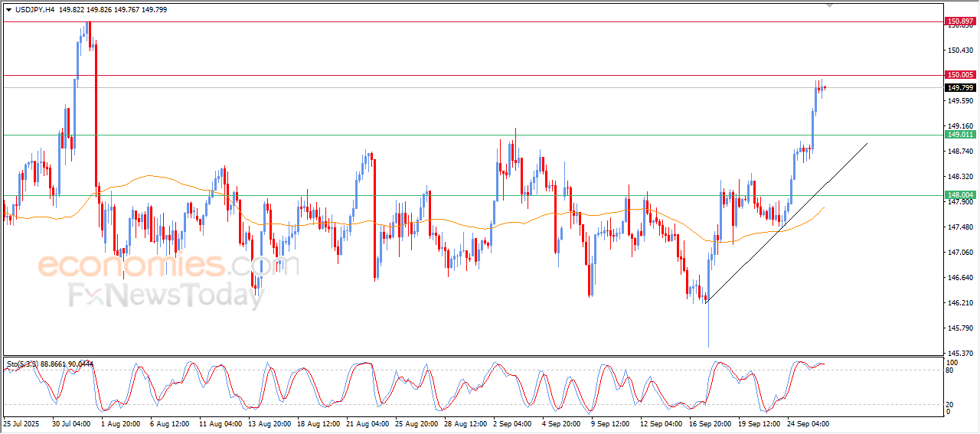Click the 30 Jul 04:00 time label
This screenshot has width=980, height=434.
click(x=71, y=423)
